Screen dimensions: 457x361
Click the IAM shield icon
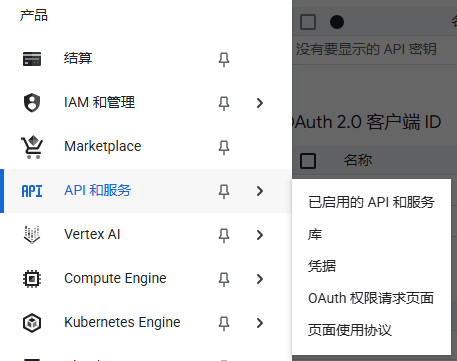pyautogui.click(x=32, y=103)
